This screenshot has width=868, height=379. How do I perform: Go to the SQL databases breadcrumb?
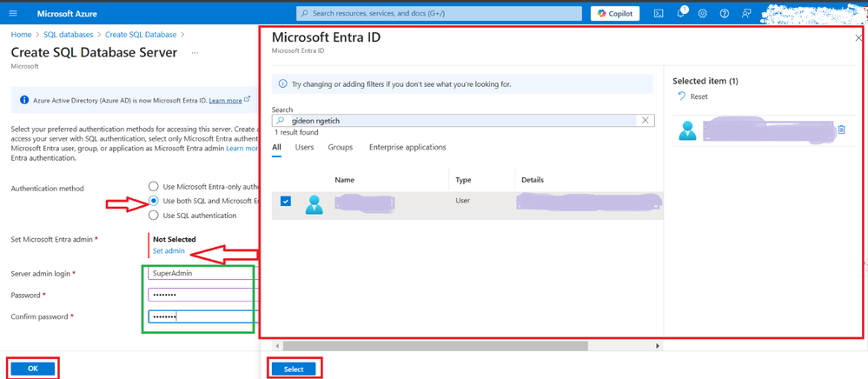pos(68,35)
